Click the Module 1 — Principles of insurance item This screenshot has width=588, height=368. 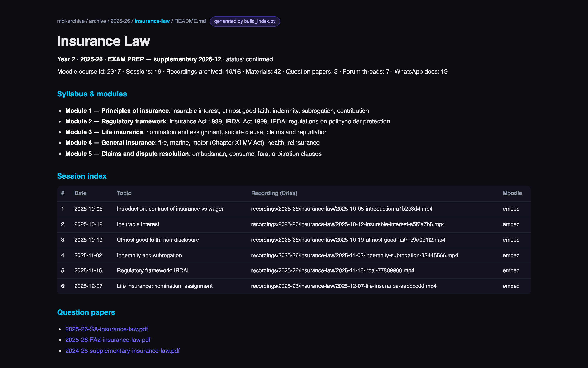[x=217, y=111]
